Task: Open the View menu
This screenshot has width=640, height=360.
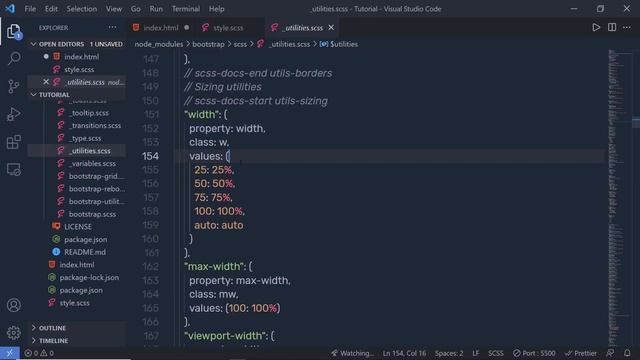Action: 114,9
